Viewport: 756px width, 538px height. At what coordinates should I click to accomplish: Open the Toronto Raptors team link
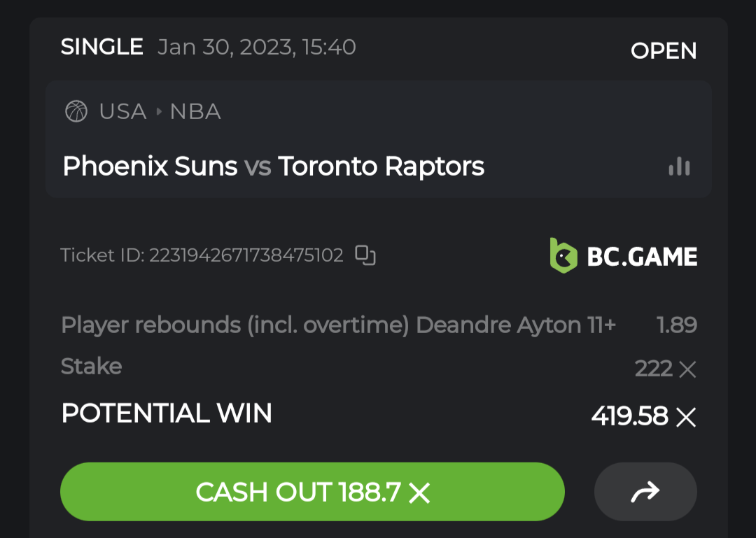381,167
